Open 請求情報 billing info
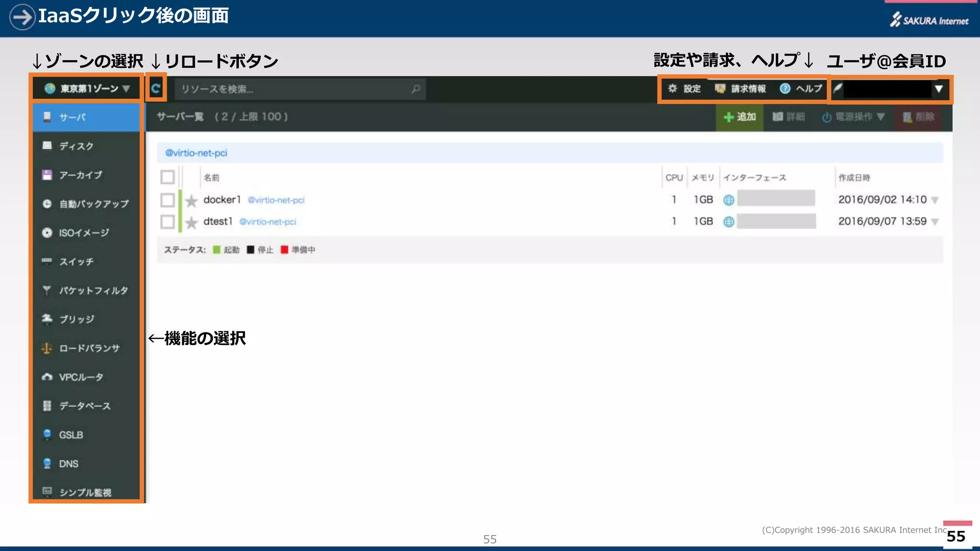 (740, 88)
